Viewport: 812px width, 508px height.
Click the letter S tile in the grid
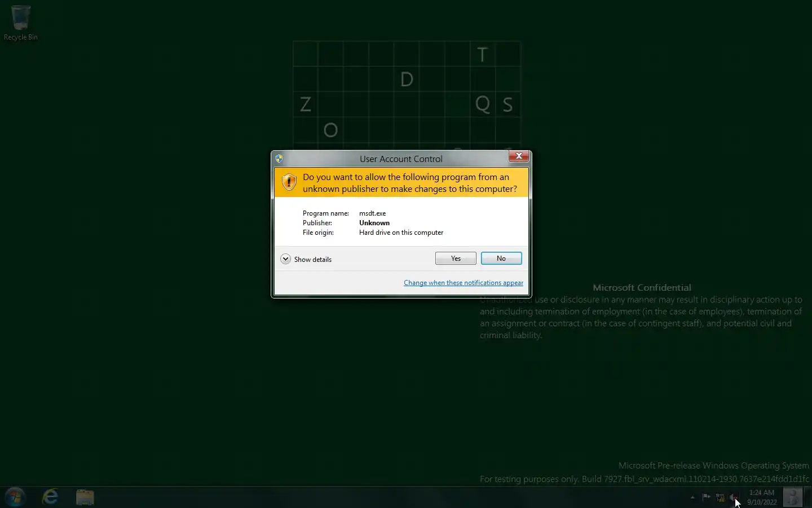point(508,104)
